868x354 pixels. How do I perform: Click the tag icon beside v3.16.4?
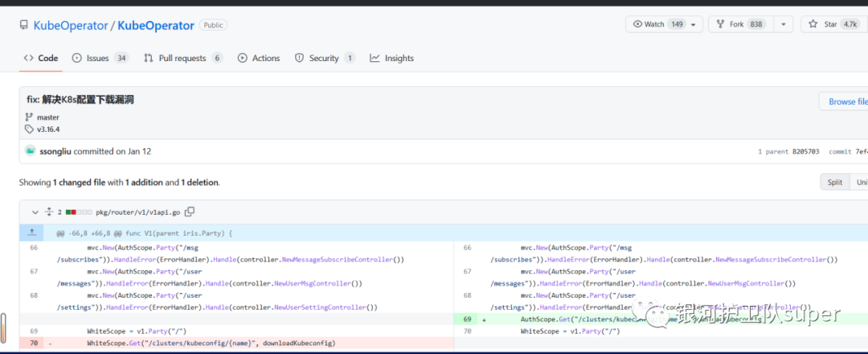(x=29, y=130)
